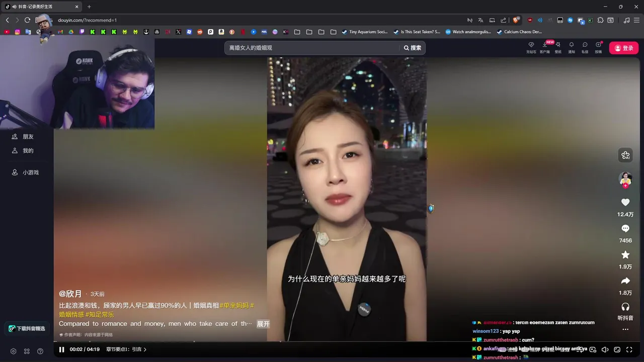Open a new tab with the plus button
The width and height of the screenshot is (644, 362).
(x=89, y=7)
